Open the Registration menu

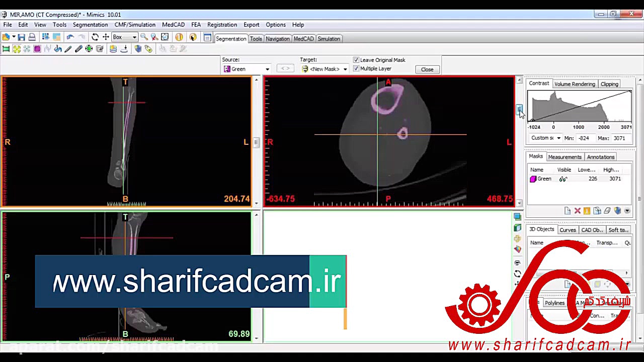[x=222, y=25]
